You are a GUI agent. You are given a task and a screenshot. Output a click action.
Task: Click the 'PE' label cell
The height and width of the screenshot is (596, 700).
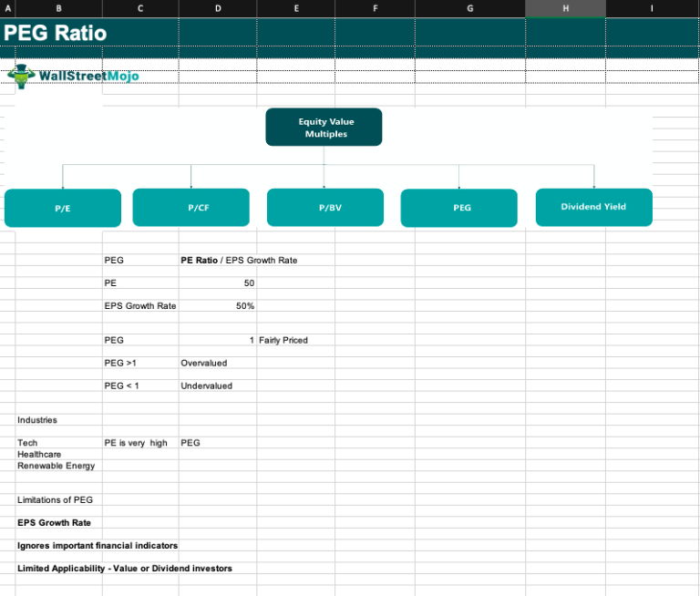pos(140,283)
